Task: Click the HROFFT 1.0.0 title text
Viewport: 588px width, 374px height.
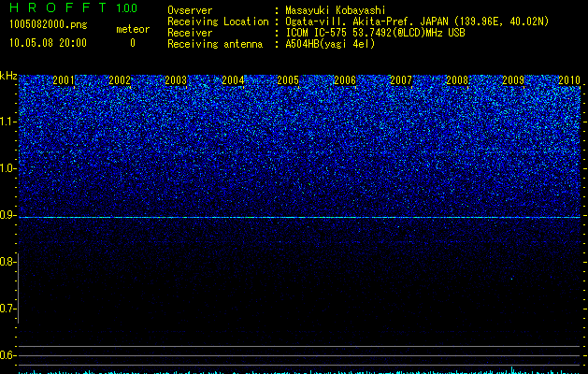Action: [x=73, y=7]
